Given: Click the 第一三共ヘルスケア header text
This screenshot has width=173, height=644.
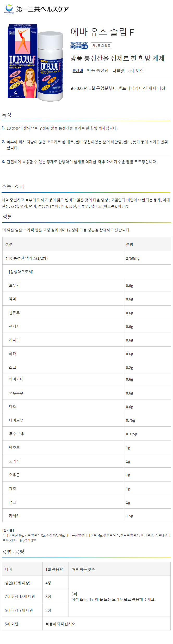Looking at the screenshot, I should pos(42,9).
